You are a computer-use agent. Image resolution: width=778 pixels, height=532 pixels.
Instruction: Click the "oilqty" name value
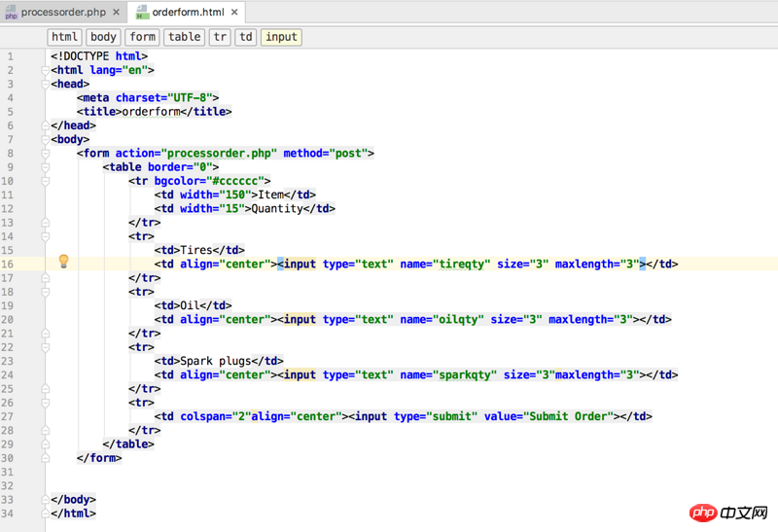pyautogui.click(x=458, y=320)
